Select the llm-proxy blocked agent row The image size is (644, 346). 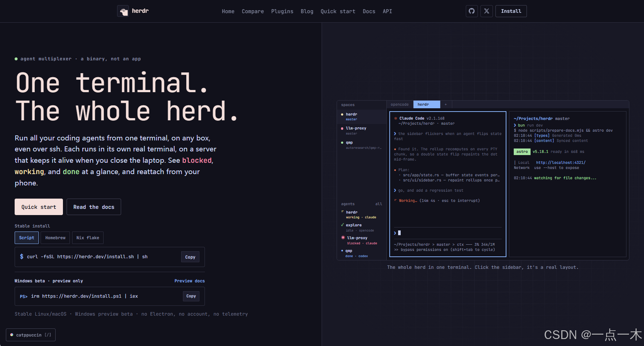click(x=362, y=240)
